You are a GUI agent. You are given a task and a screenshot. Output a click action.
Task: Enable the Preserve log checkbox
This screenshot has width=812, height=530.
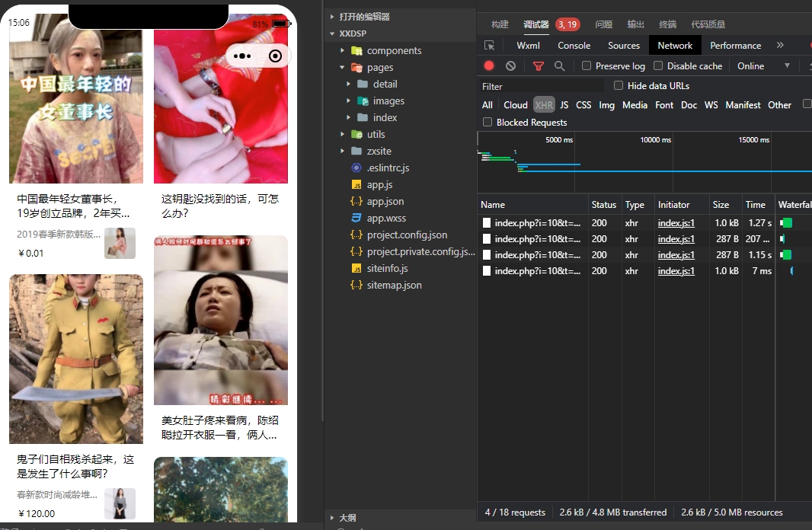(587, 65)
